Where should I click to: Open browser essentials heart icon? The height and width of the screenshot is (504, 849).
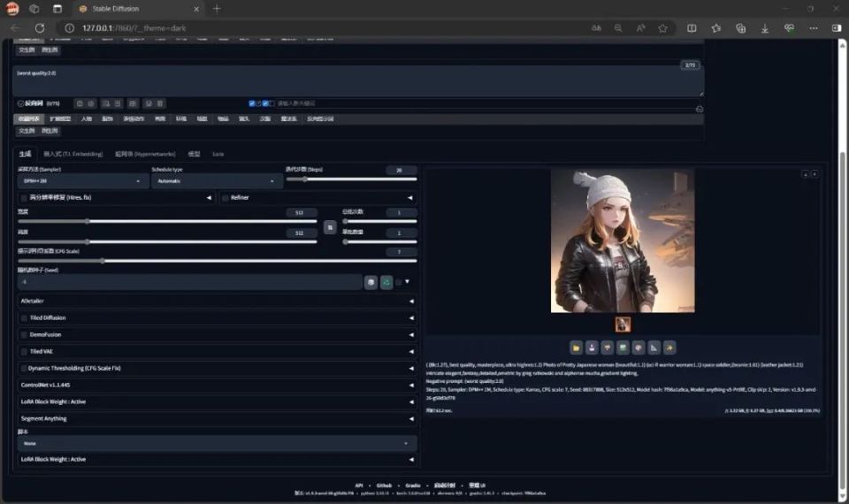[x=790, y=28]
